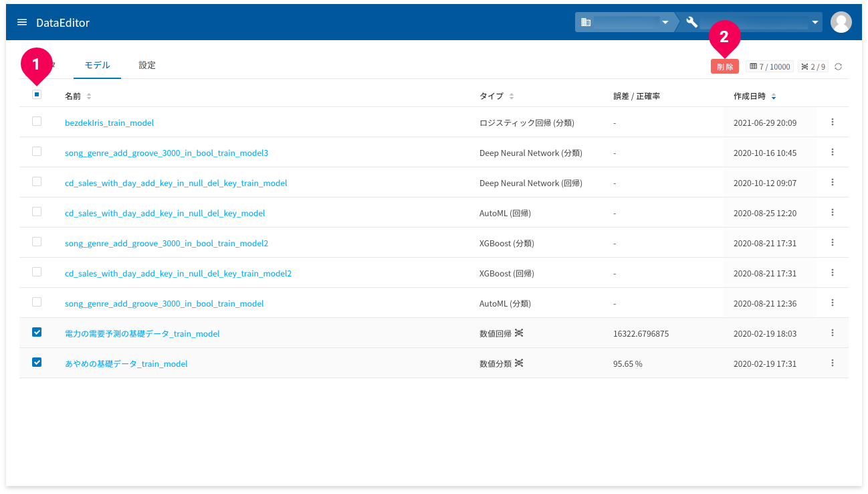Click the error value 16322.6796875
Screen dimensions: 868x494
[x=641, y=333]
